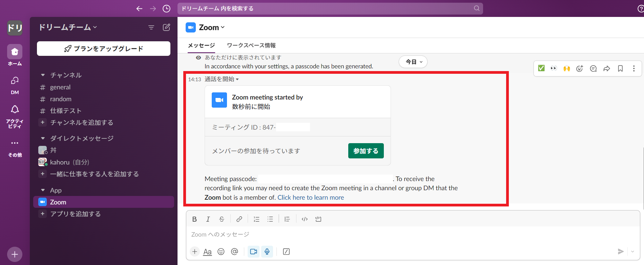Open the general channel

[60, 87]
